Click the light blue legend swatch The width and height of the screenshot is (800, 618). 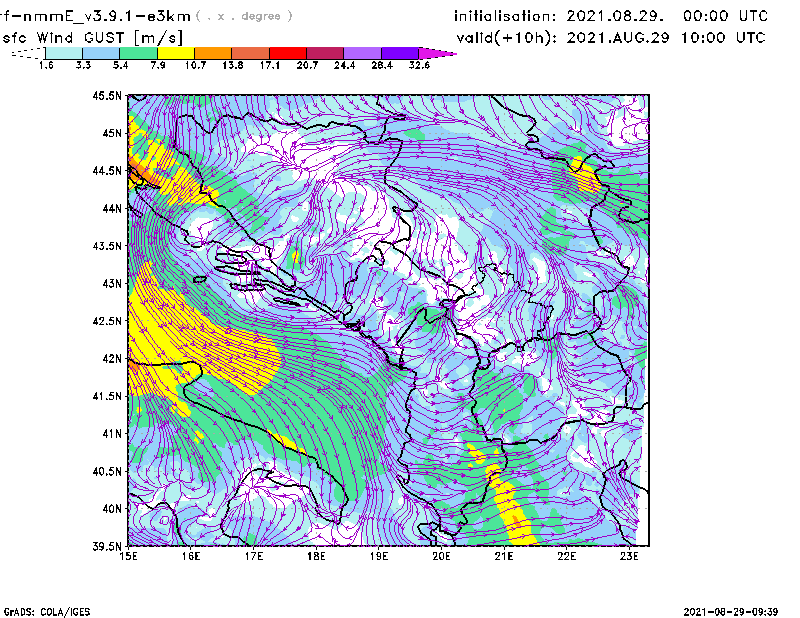[101, 54]
